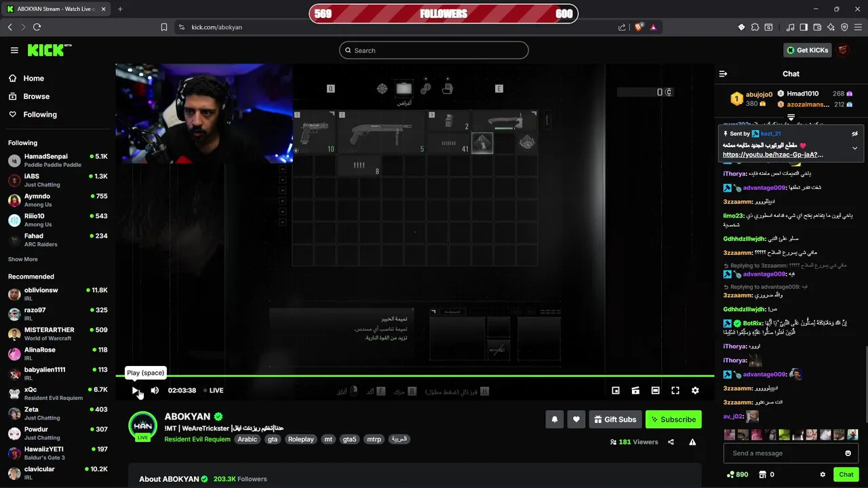This screenshot has height=488, width=868.
Task: Click the stream notification bell button
Action: [x=555, y=420]
